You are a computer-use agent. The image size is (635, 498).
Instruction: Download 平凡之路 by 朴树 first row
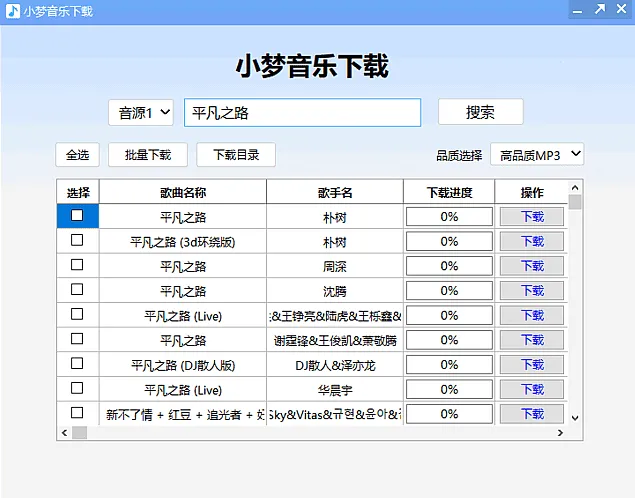pyautogui.click(x=532, y=217)
